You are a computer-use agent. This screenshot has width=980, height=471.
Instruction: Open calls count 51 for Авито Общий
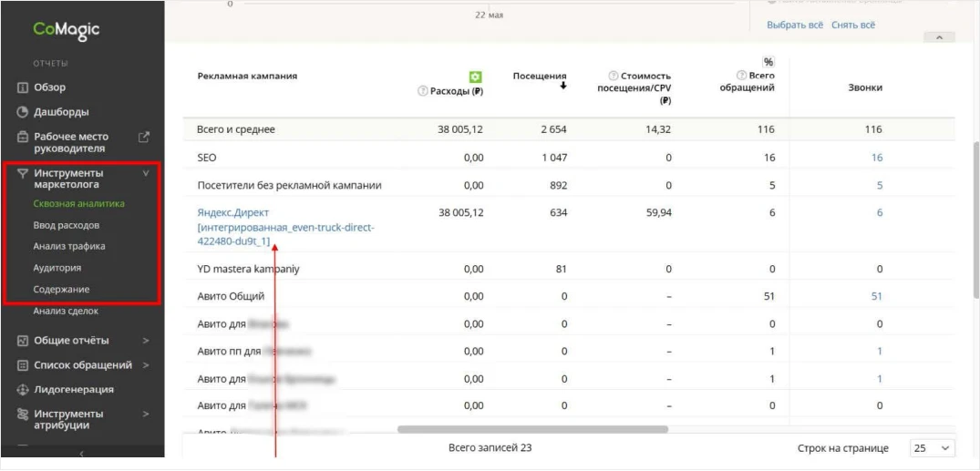(x=877, y=296)
